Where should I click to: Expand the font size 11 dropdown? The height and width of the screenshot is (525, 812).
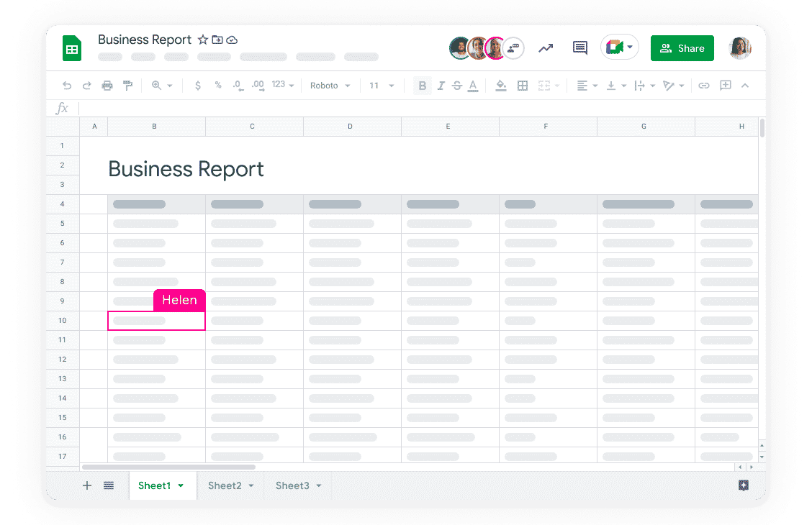coord(382,86)
